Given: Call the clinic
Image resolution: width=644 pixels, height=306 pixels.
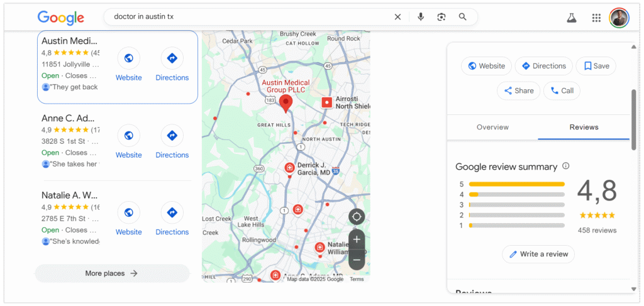Looking at the screenshot, I should (x=562, y=90).
